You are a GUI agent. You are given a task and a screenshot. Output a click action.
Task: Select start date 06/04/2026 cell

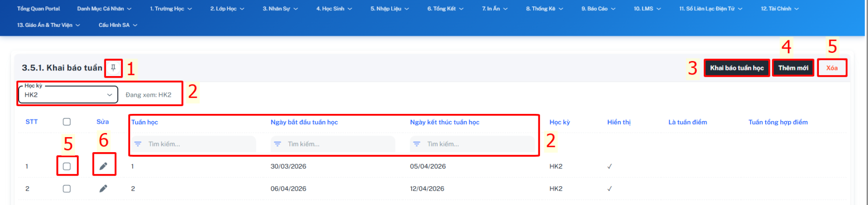coord(288,188)
